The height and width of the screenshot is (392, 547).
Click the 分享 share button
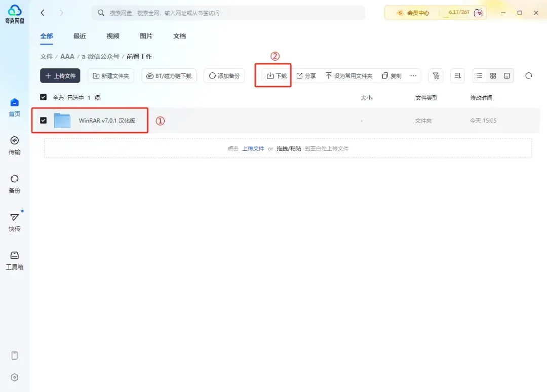(x=306, y=75)
